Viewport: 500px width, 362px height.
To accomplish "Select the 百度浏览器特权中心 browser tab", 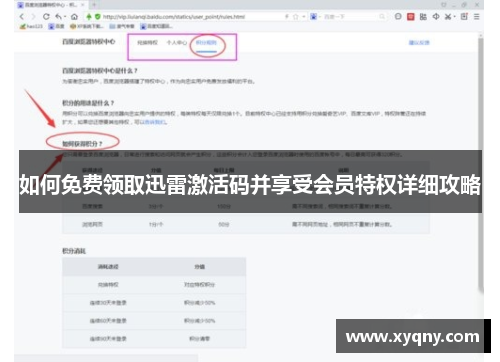I will pos(51,5).
